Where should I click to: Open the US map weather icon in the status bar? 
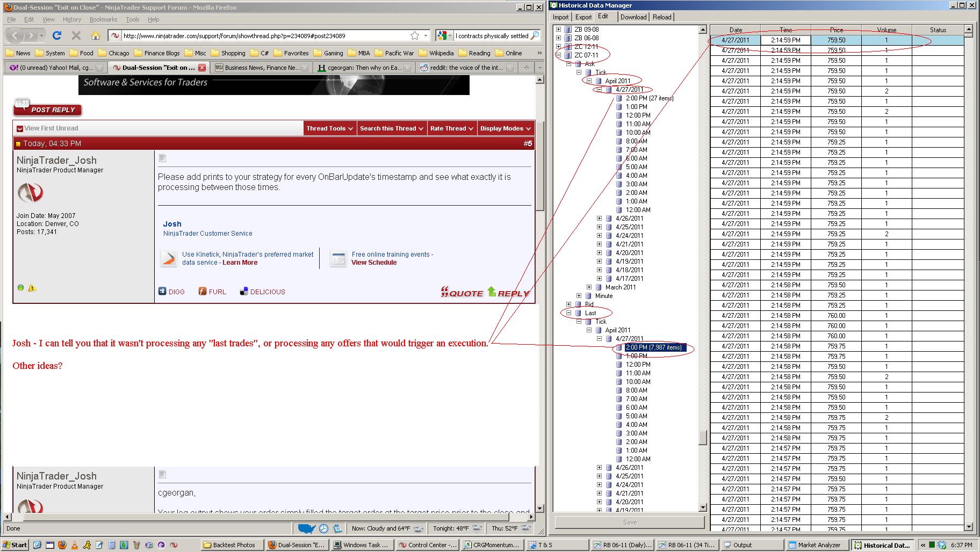[306, 528]
